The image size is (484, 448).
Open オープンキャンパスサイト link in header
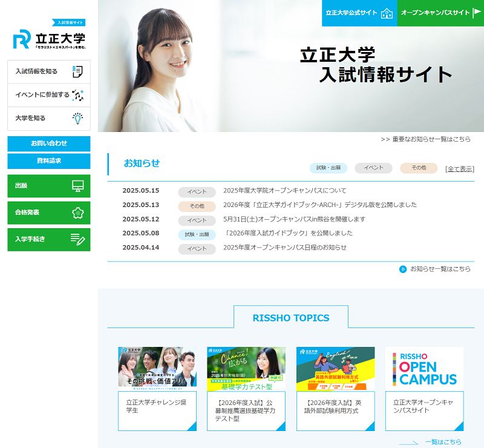point(440,13)
